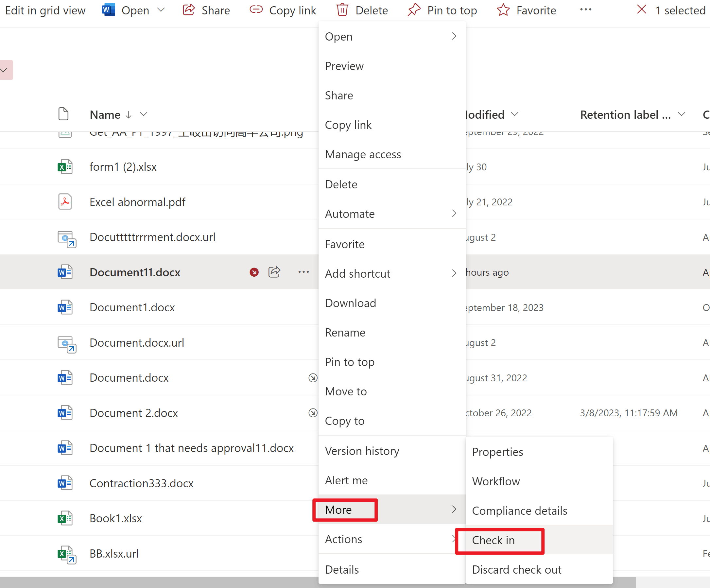Open the Retention label column dropdown
Screen dimensions: 710x588
pyautogui.click(x=681, y=114)
